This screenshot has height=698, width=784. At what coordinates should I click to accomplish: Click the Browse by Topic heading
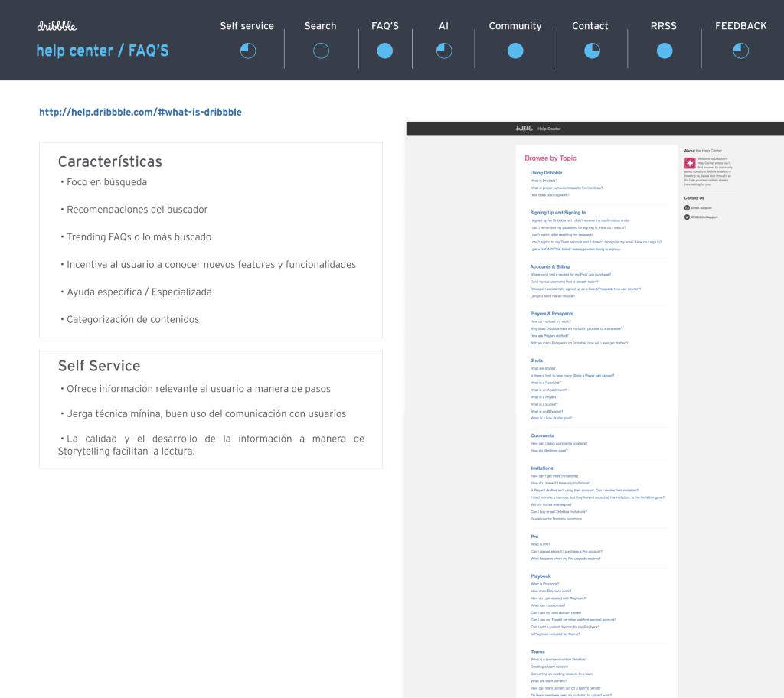coord(550,158)
